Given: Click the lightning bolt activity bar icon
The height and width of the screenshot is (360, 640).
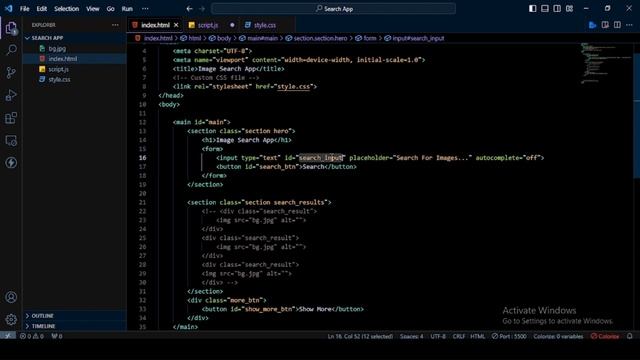Looking at the screenshot, I should coord(11,162).
